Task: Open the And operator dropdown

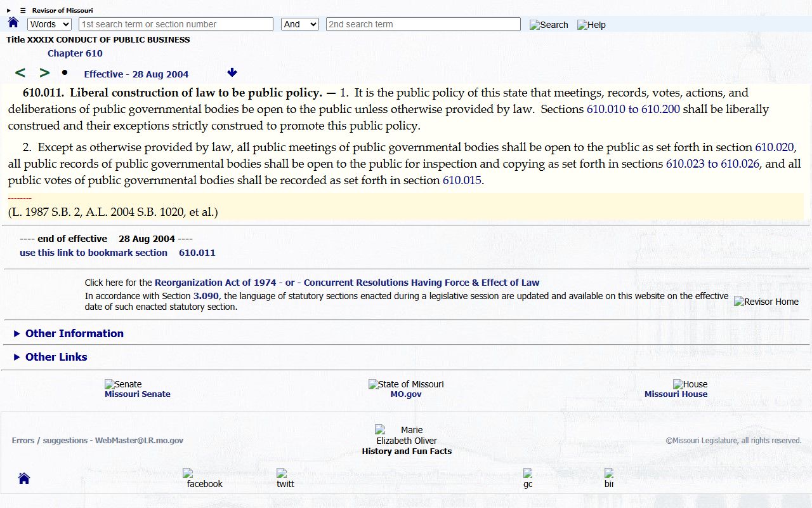Action: click(299, 24)
